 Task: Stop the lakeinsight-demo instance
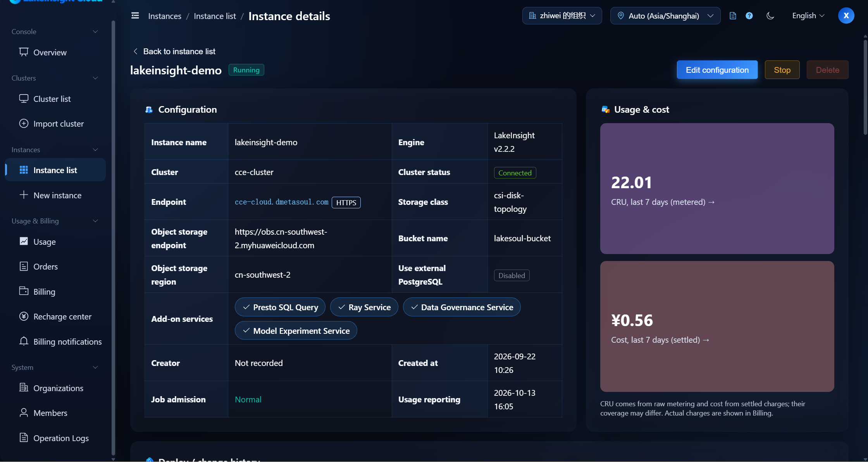point(782,70)
